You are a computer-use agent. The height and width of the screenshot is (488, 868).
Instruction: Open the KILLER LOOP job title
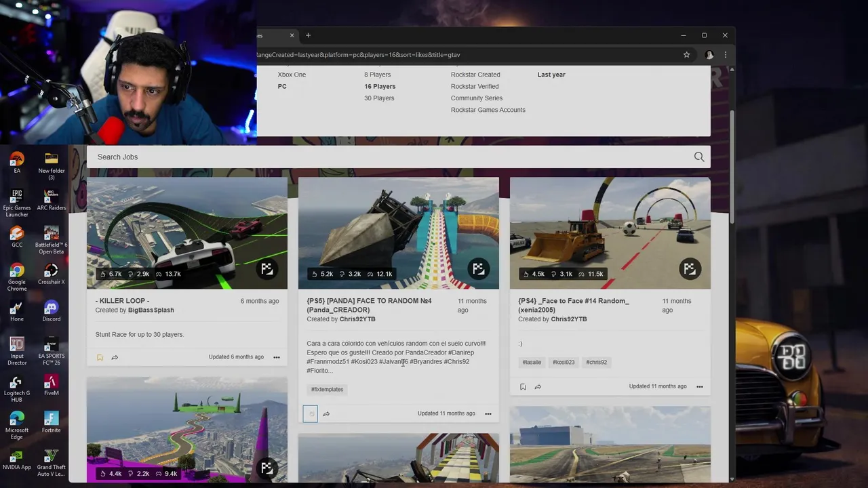click(122, 301)
